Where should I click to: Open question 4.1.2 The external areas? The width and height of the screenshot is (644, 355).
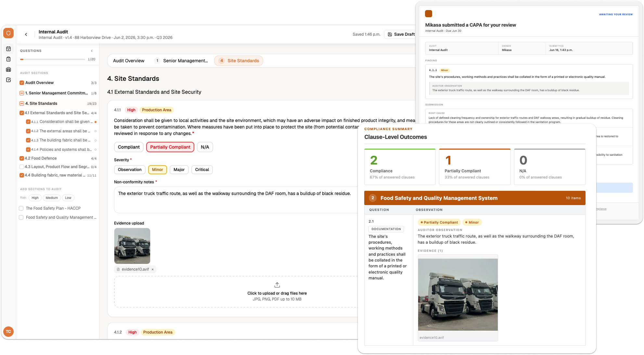click(61, 131)
